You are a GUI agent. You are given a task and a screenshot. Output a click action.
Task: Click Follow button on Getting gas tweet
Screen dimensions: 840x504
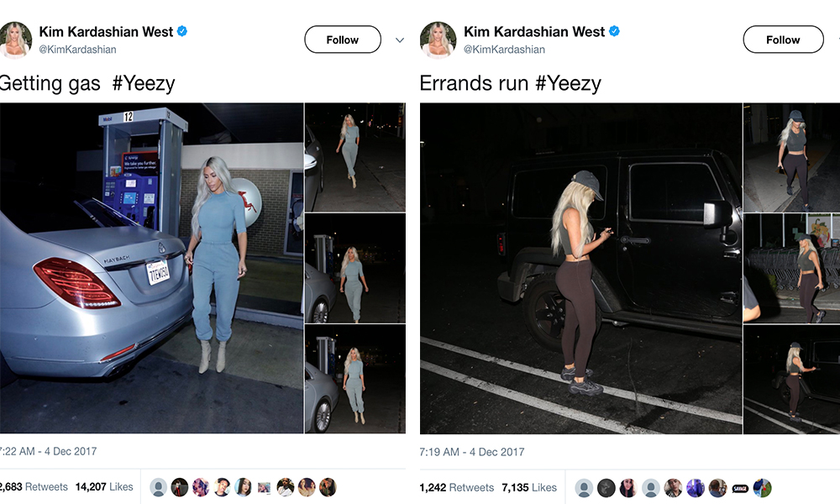point(343,39)
